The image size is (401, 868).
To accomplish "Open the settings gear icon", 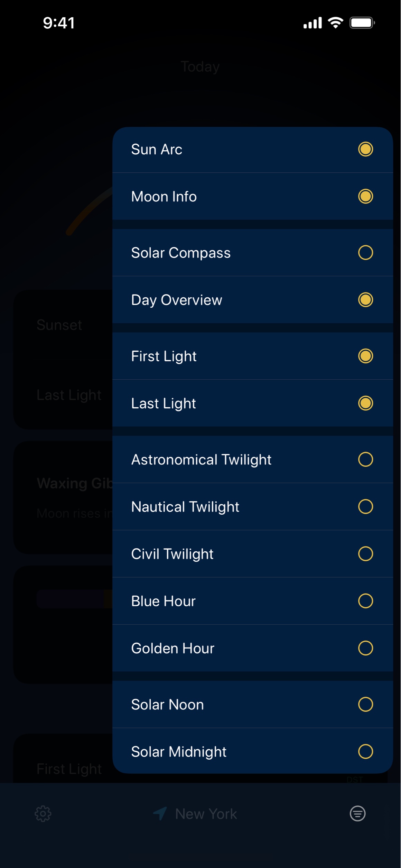I will tap(43, 814).
